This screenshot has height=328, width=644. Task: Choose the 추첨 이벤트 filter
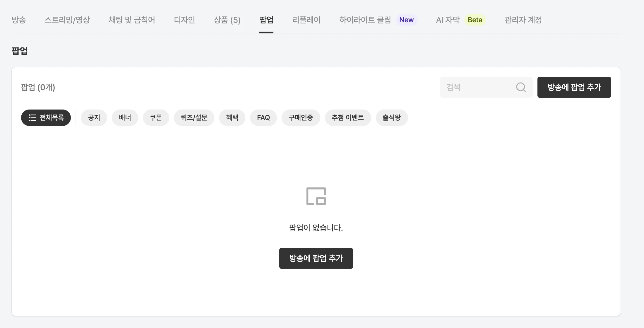[348, 118]
